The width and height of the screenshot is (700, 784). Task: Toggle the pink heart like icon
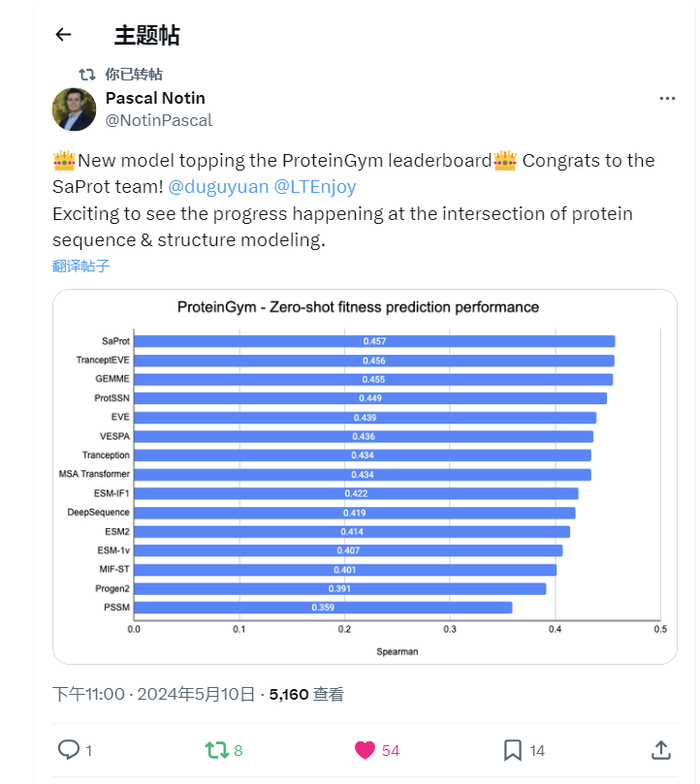click(x=365, y=749)
